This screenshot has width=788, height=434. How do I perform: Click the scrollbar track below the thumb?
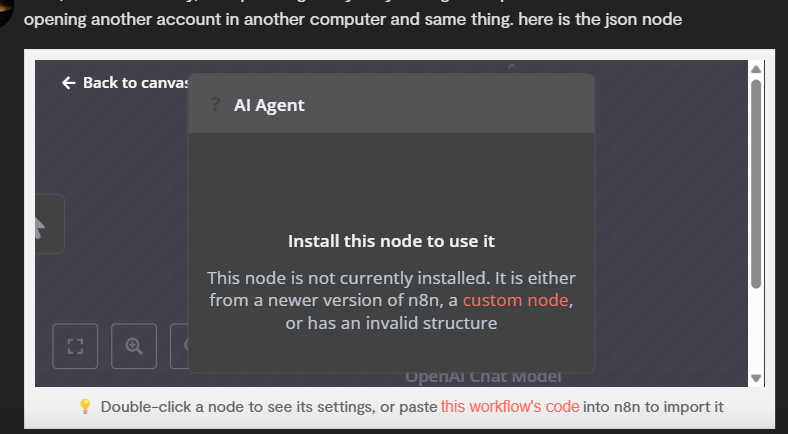756,330
